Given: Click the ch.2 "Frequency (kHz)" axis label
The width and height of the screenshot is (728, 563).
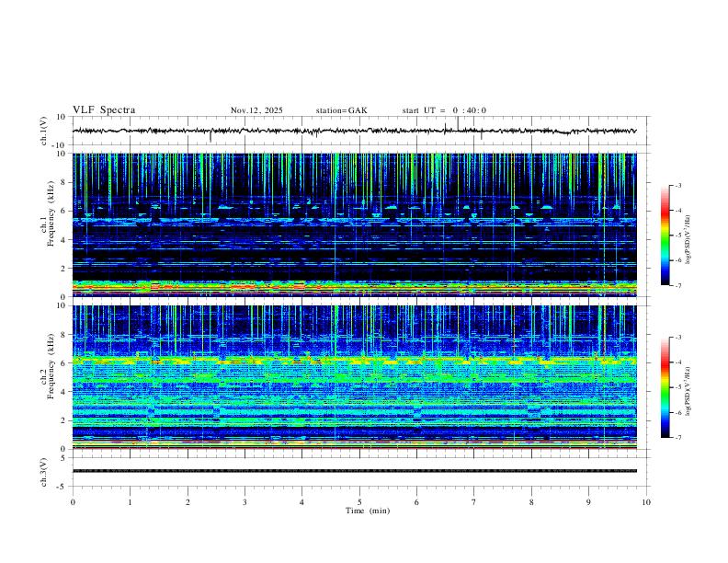Looking at the screenshot, I should pyautogui.click(x=51, y=366).
